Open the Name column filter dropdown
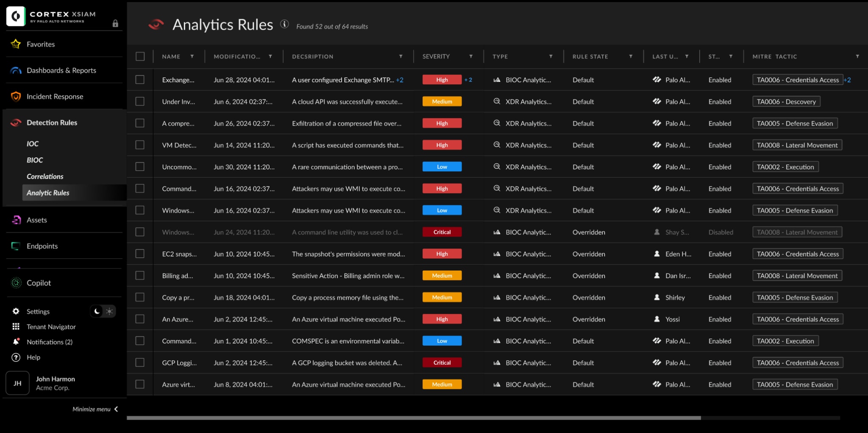Viewport: 868px width, 433px height. pos(192,56)
